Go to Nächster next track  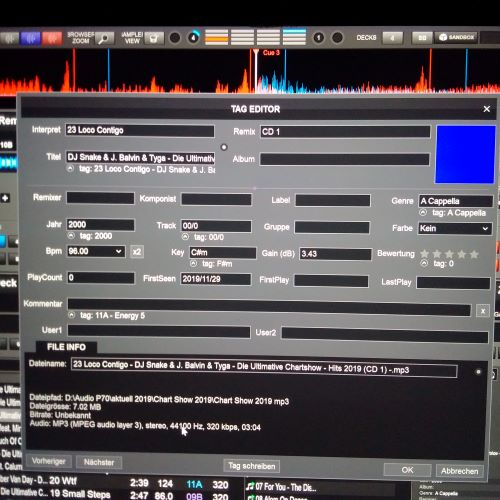coord(99,462)
